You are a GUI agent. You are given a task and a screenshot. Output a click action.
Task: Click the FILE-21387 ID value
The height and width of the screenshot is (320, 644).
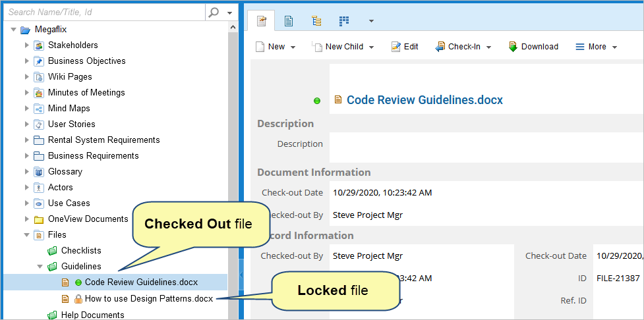[x=618, y=278]
